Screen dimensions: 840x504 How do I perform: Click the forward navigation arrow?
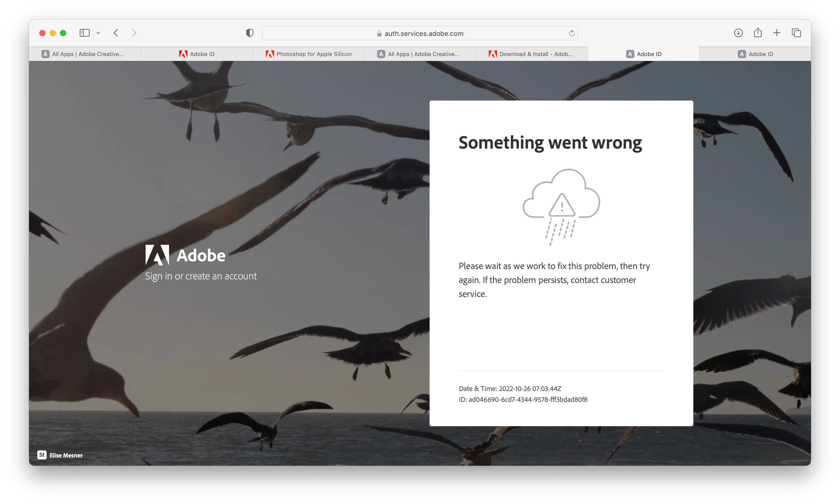134,33
